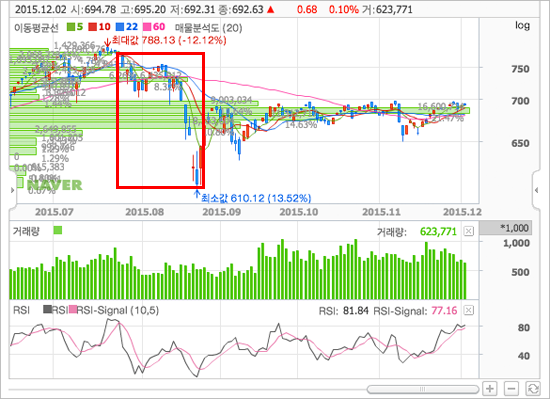Click the refresh chart reset button
This screenshot has height=399, width=550.
[x=532, y=388]
